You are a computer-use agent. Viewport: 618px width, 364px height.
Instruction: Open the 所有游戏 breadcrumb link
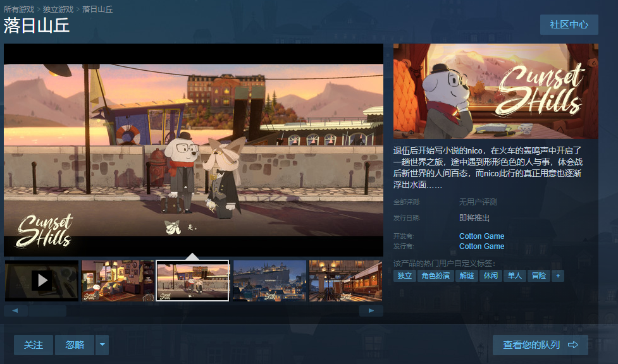(19, 9)
